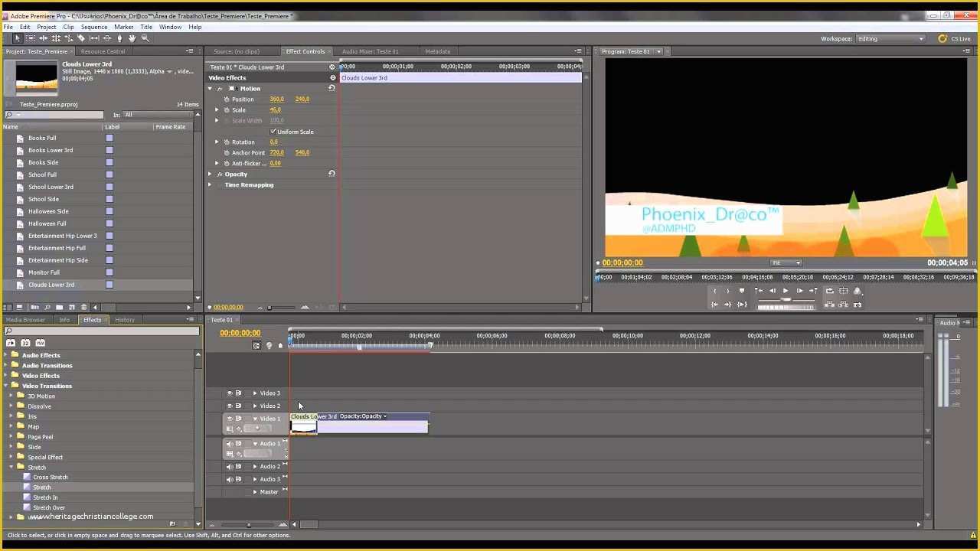Viewport: 980px width, 551px height.
Task: Click the Loop playback icon
Action: click(x=830, y=290)
